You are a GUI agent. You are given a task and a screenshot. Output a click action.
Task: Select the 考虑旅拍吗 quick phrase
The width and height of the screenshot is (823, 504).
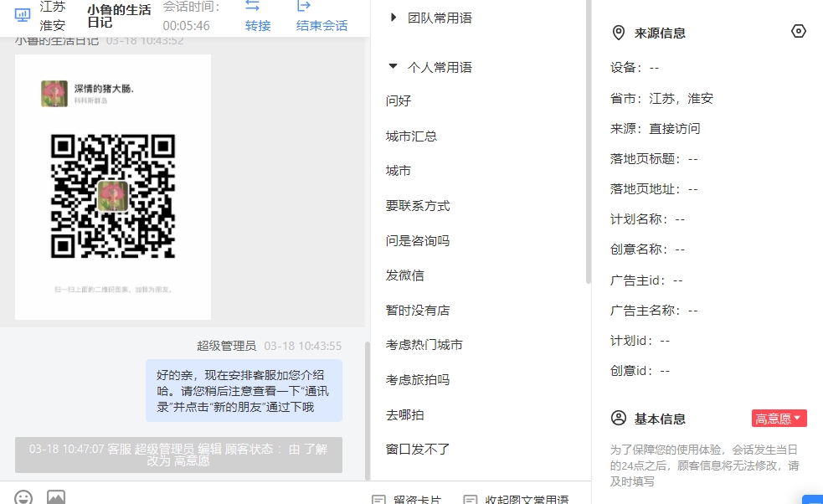[418, 379]
